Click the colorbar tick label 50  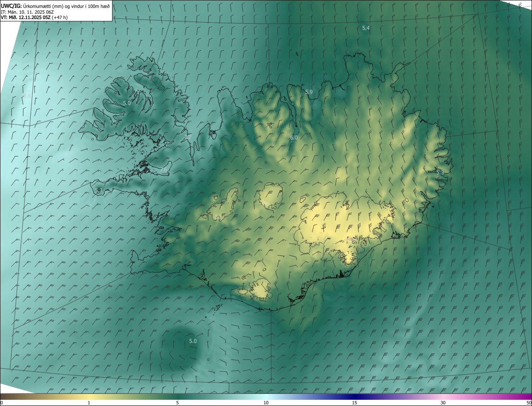pos(529,403)
